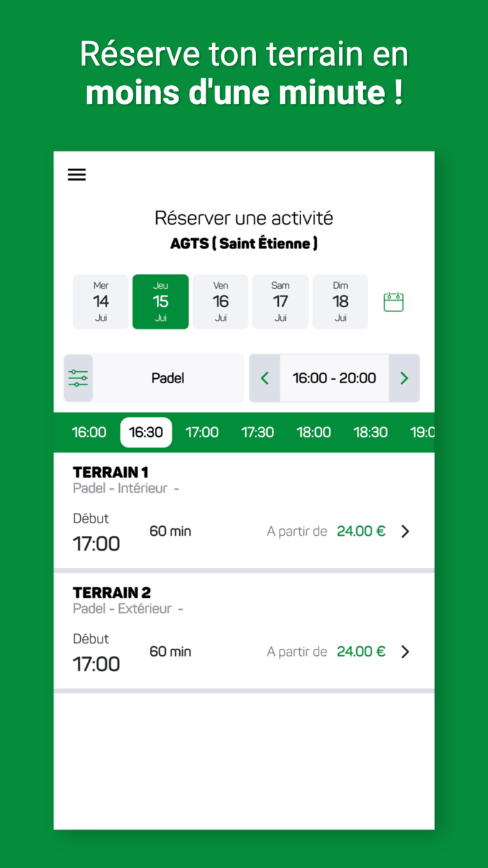Screen dimensions: 488x868
Task: Open Terrain 1 details via its chevron
Action: coord(405,531)
